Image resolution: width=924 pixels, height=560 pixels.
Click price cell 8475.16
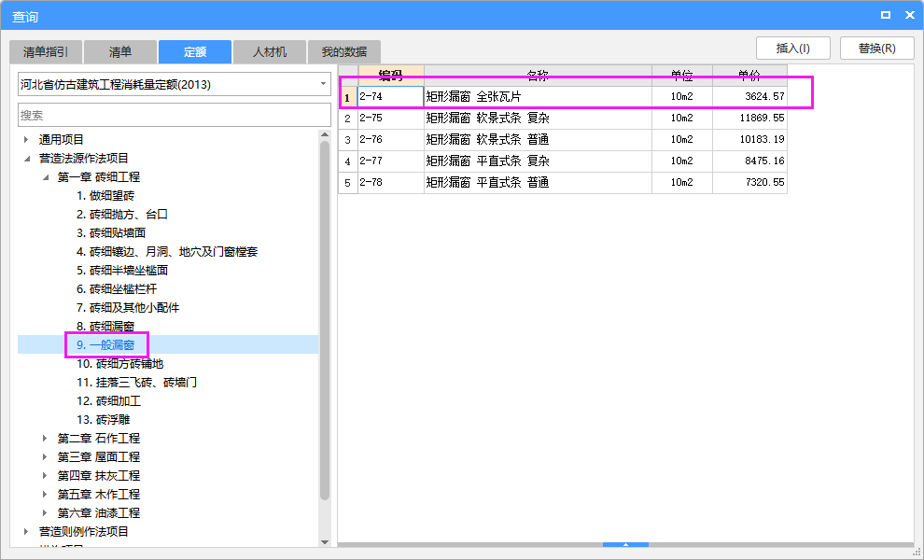pos(749,161)
